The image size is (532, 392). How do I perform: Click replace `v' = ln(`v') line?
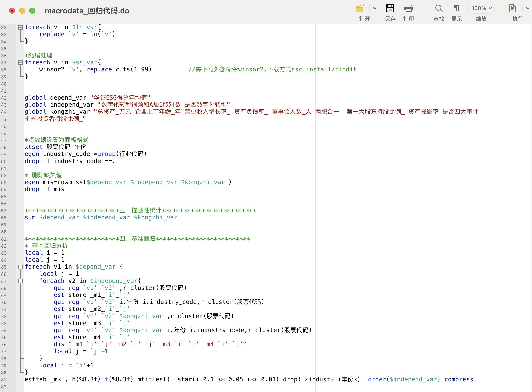click(77, 34)
